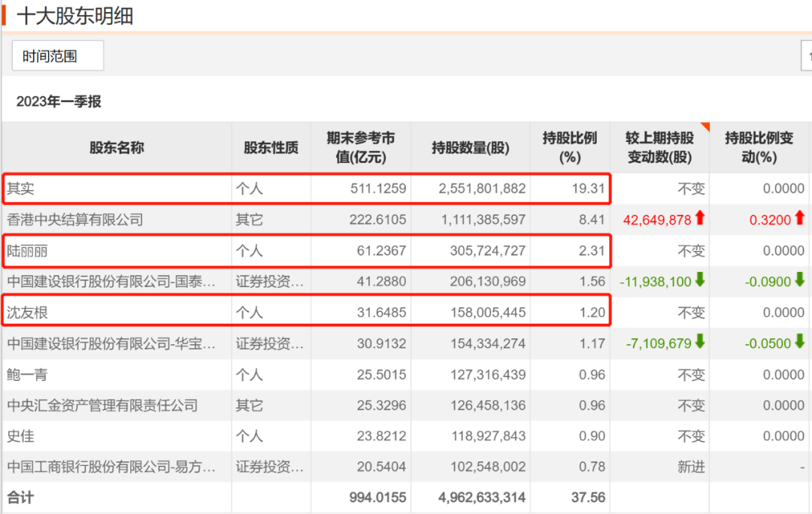Click total shares 4,962,633,314
Screen dimensions: 812x514
click(x=482, y=497)
